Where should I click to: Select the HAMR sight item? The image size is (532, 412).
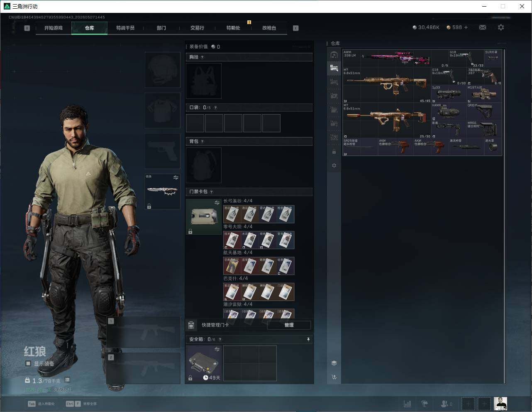[x=449, y=112]
